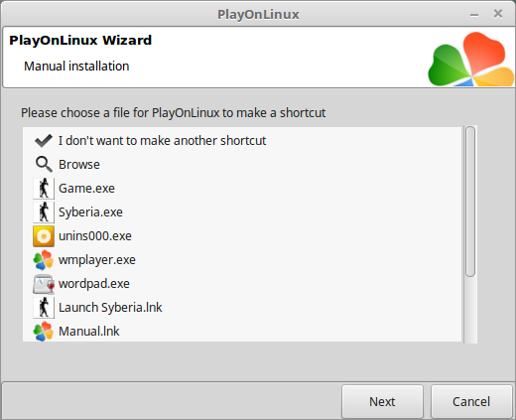
Task: Click the checkmark icon for no shortcut
Action: click(x=44, y=141)
